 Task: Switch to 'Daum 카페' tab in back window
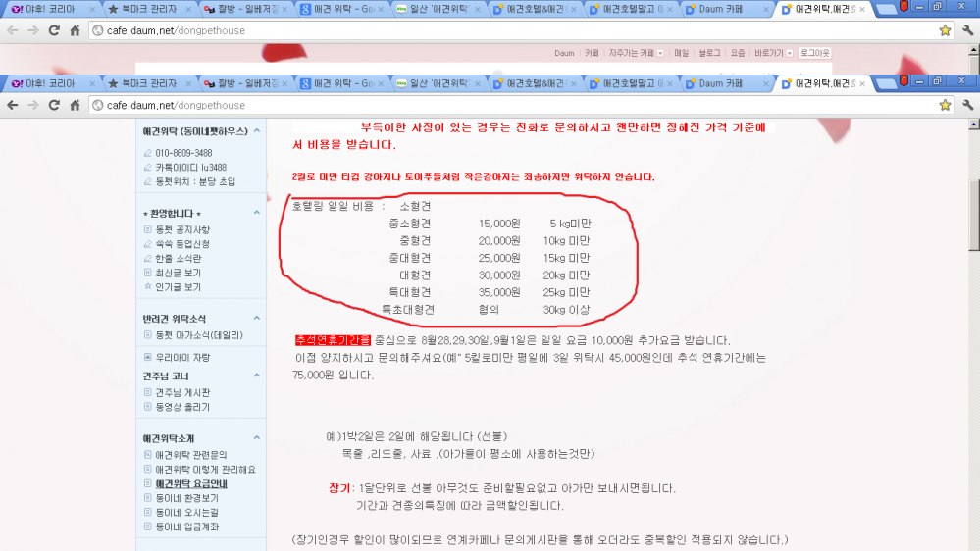[x=725, y=10]
